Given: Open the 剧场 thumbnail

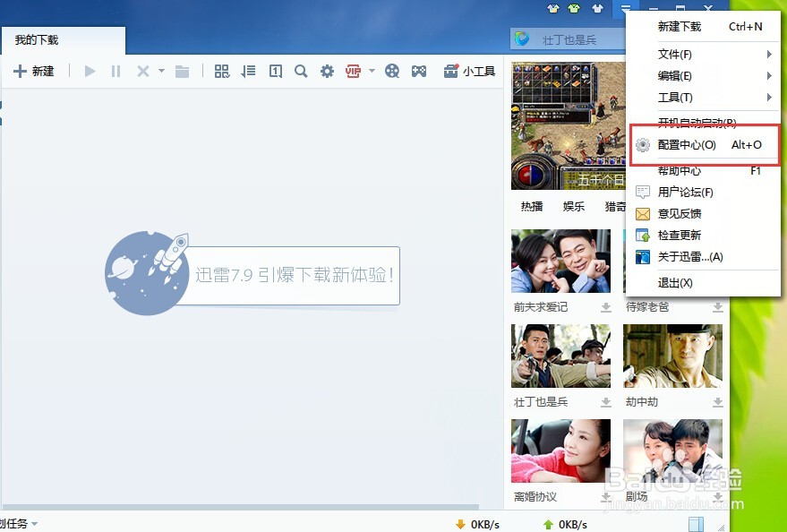Looking at the screenshot, I should [672, 450].
